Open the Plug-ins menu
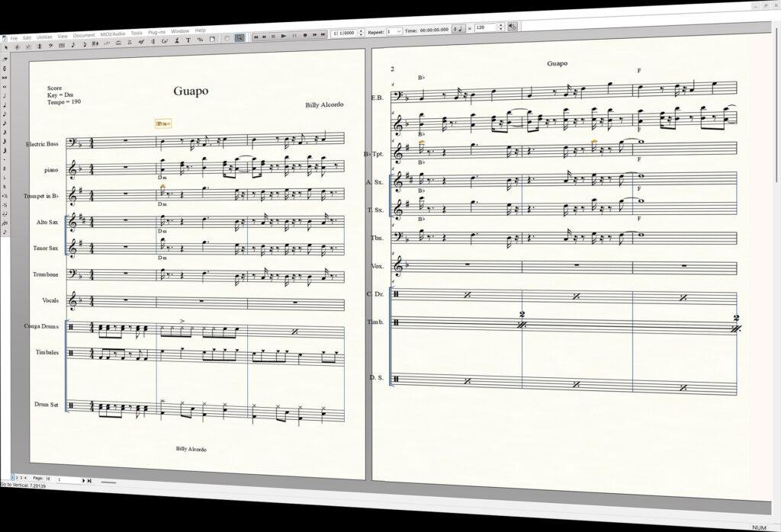This screenshot has height=532, width=781. click(157, 32)
